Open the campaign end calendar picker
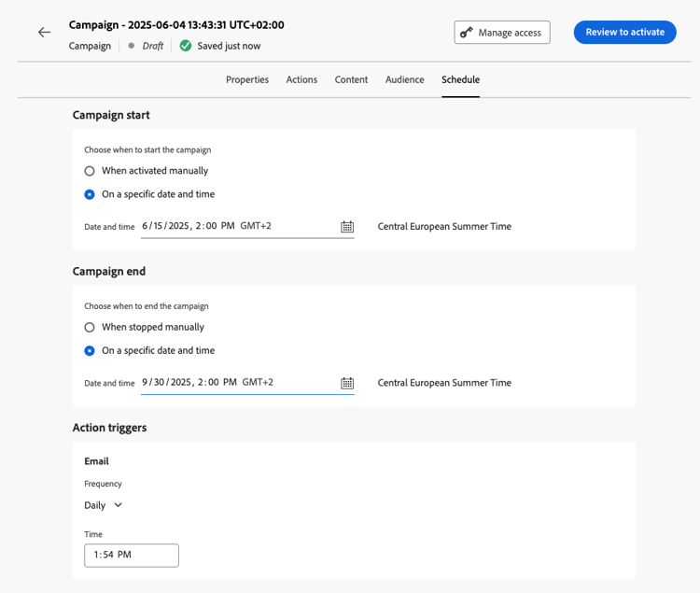Screen dimensions: 700x593 (347, 383)
